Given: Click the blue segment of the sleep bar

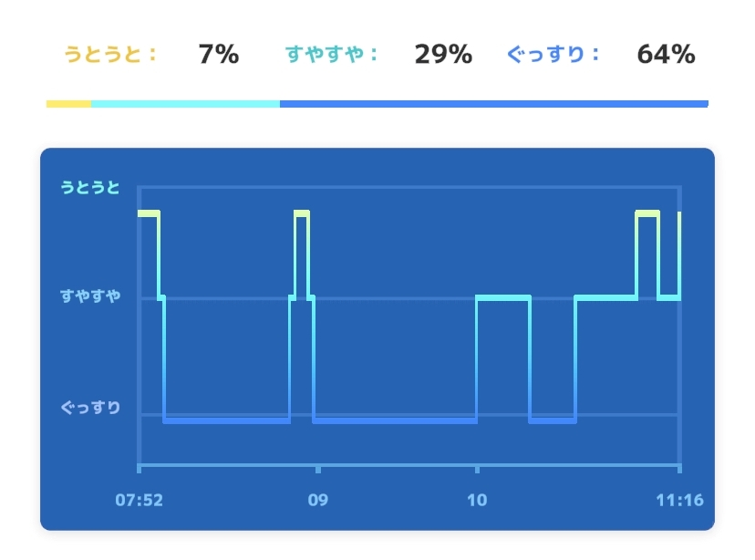Looking at the screenshot, I should pyautogui.click(x=493, y=104).
